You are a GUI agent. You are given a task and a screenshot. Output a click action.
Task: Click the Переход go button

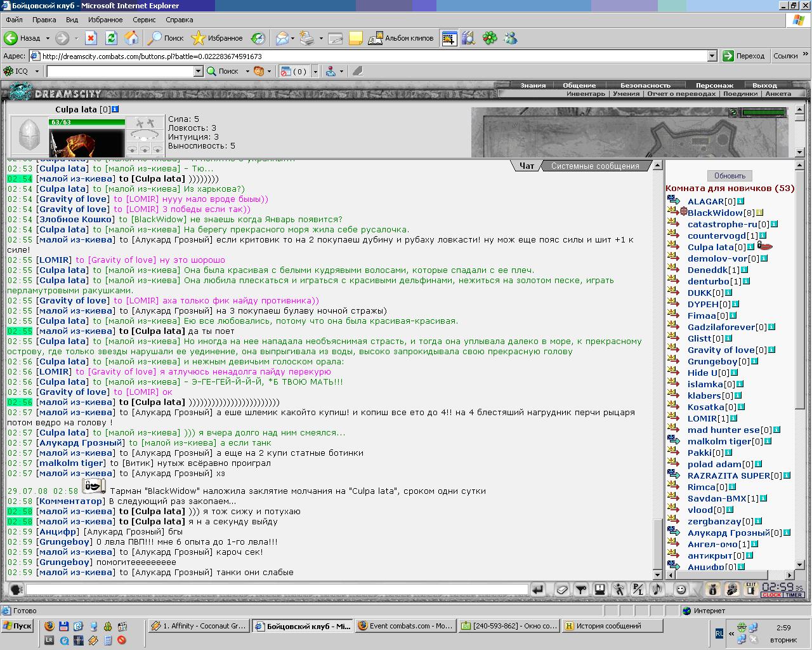pyautogui.click(x=744, y=56)
